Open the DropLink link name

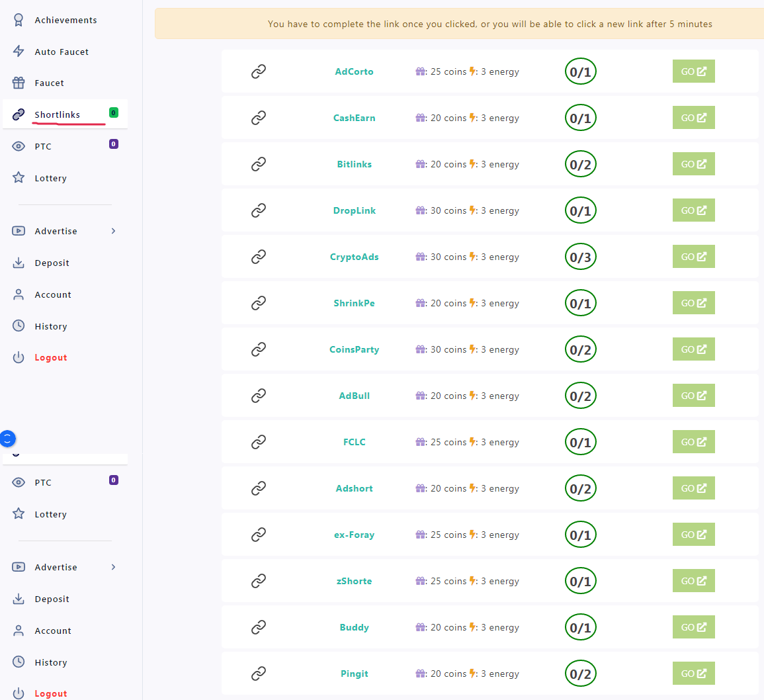(355, 210)
